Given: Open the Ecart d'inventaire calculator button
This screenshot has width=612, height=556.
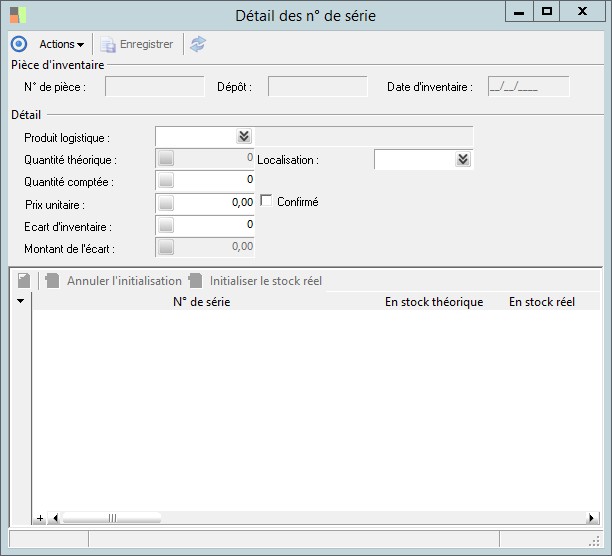Looking at the screenshot, I should coord(166,226).
